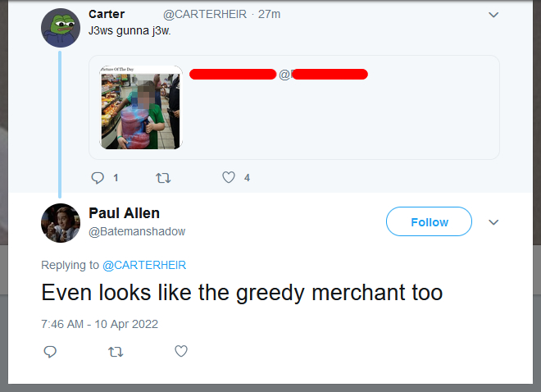Reply to Paul Allen's tweet
This screenshot has height=392, width=541.
[50, 352]
